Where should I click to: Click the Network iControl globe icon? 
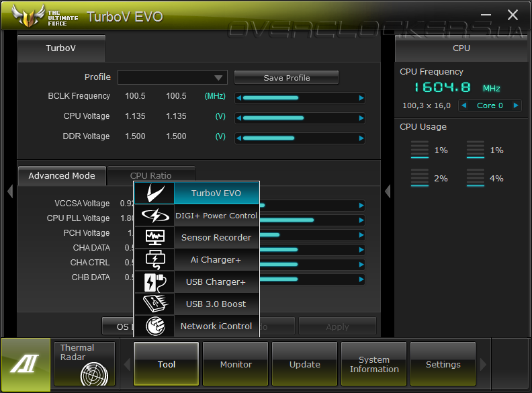coord(154,326)
